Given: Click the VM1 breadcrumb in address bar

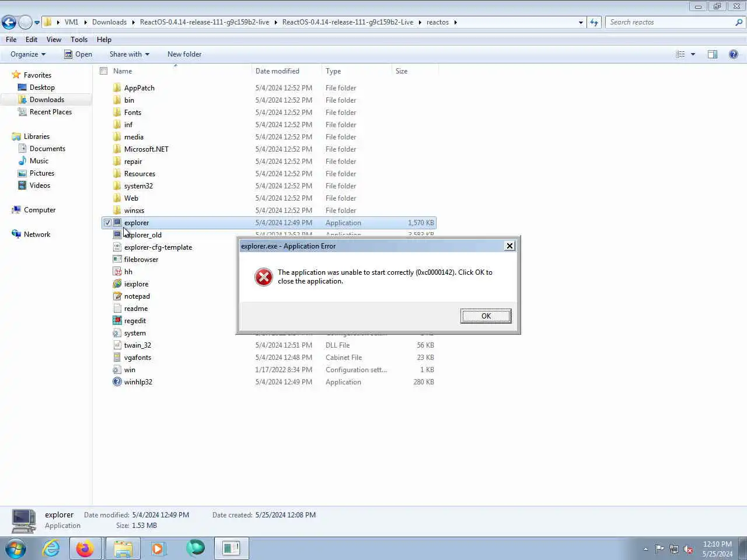Looking at the screenshot, I should click(x=71, y=22).
